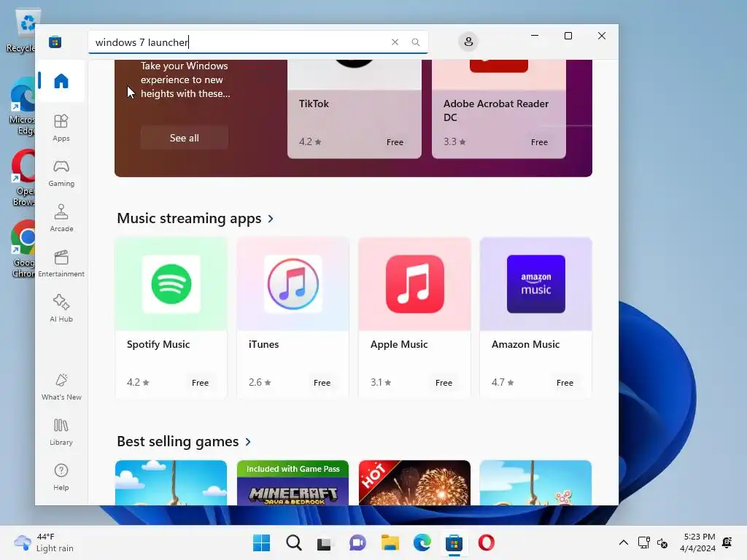
Task: Click Free price on TikTok card
Action: pos(395,142)
